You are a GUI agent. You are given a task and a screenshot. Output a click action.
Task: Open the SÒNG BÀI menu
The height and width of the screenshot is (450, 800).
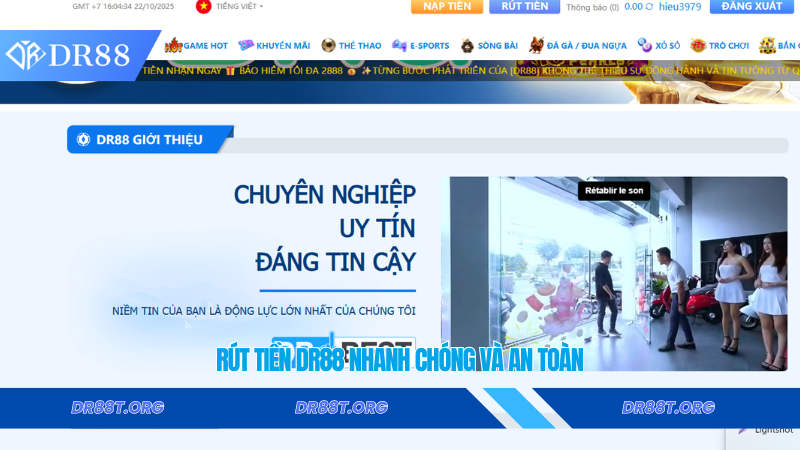(497, 46)
